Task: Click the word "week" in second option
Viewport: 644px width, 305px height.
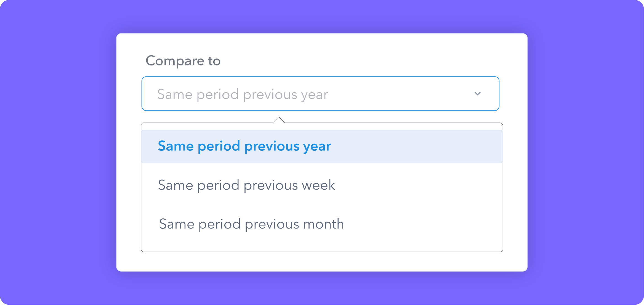Action: pyautogui.click(x=318, y=185)
